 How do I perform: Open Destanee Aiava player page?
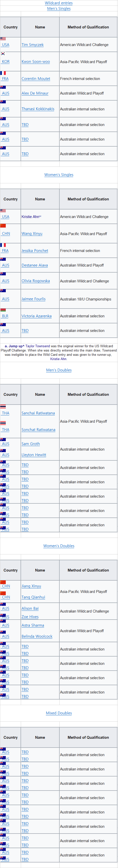click(35, 265)
